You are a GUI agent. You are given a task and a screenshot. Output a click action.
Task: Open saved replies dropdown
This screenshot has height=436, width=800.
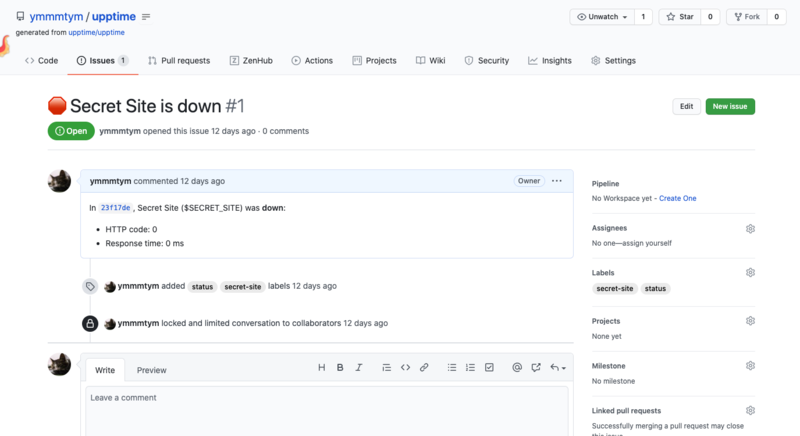pos(558,367)
